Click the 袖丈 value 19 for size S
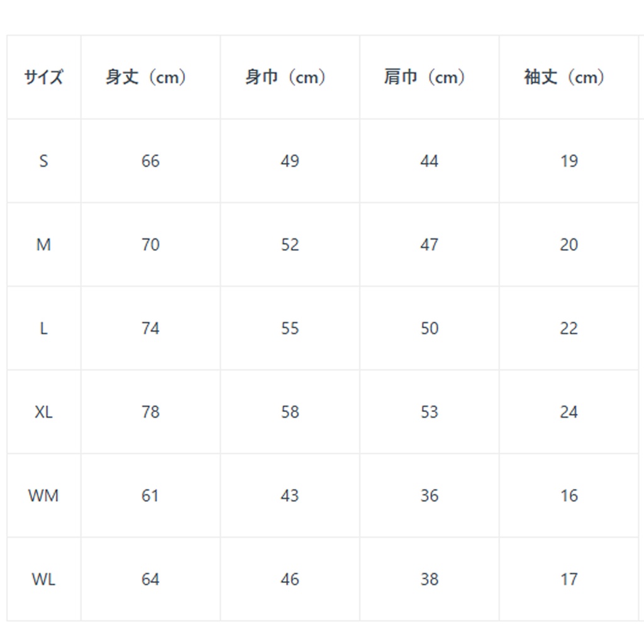This screenshot has width=644, height=644. click(569, 161)
